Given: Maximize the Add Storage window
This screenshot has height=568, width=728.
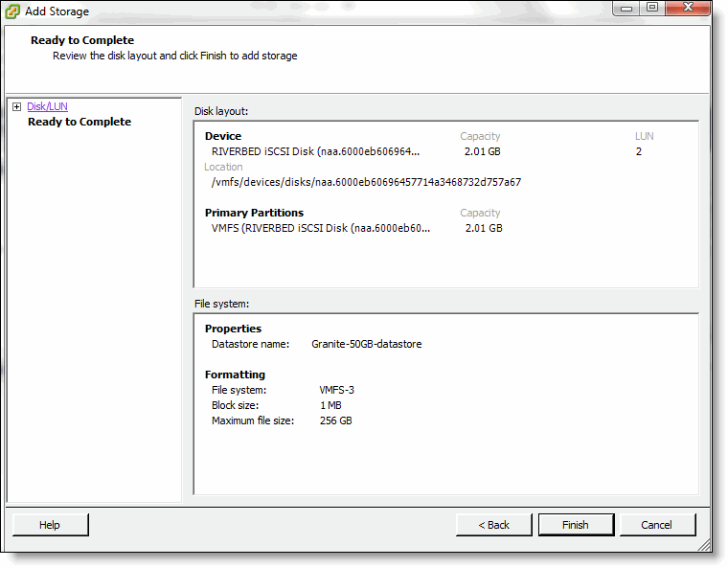Looking at the screenshot, I should 652,8.
